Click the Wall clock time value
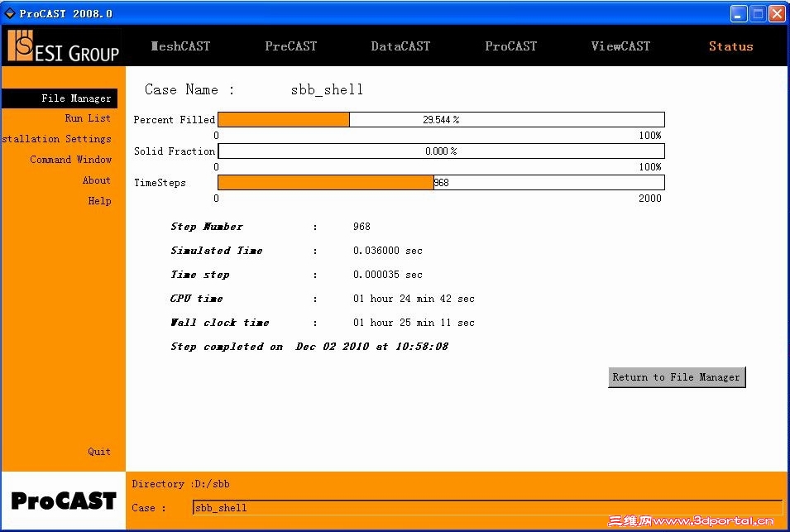The height and width of the screenshot is (532, 790). [x=414, y=323]
